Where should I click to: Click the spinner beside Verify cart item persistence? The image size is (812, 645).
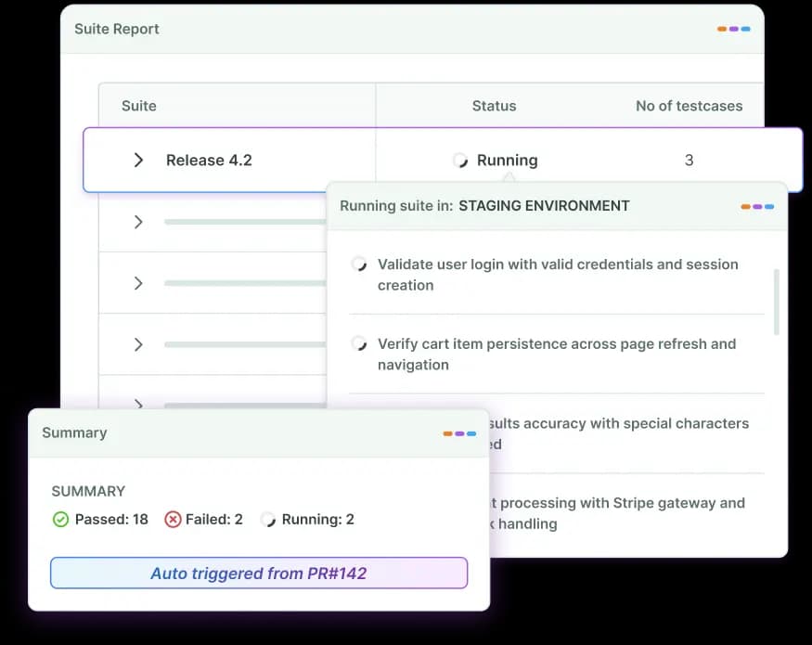(359, 343)
